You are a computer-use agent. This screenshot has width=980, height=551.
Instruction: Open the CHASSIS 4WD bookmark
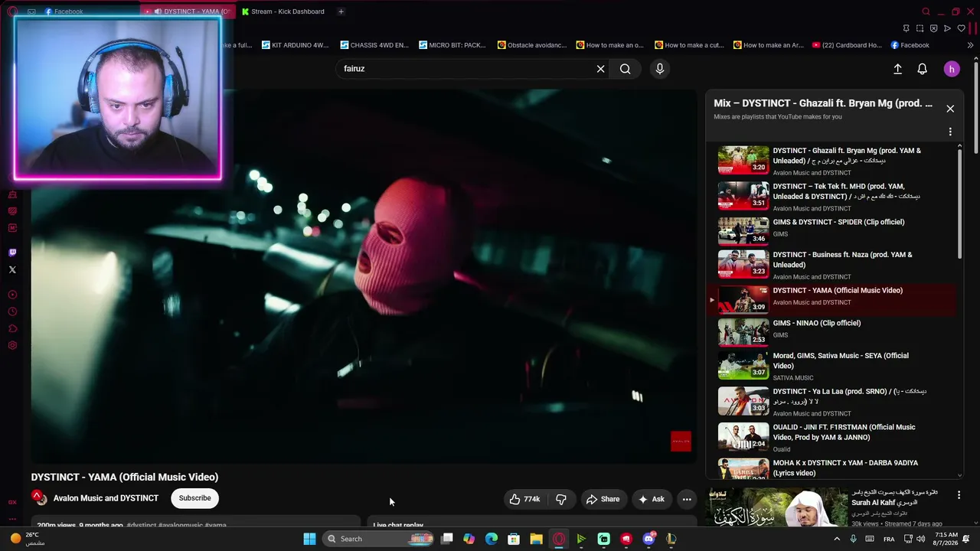click(x=374, y=45)
